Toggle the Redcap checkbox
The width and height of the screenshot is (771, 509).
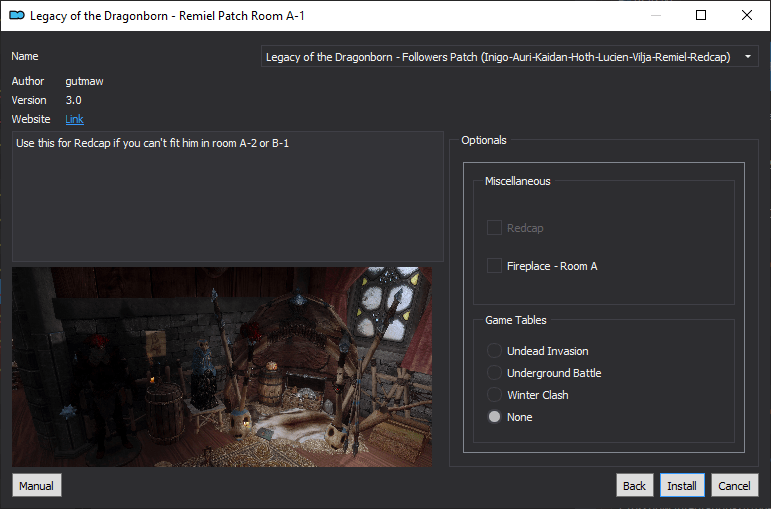click(x=494, y=228)
